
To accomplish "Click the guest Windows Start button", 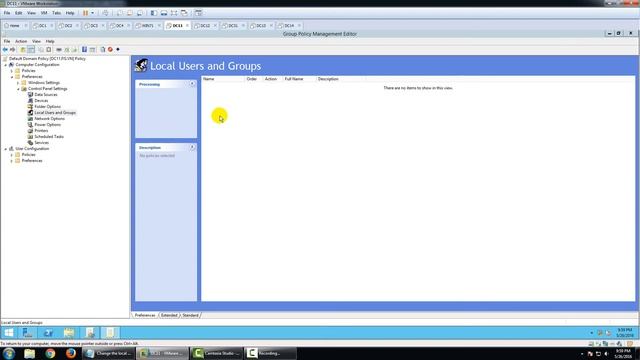I will 9,333.
